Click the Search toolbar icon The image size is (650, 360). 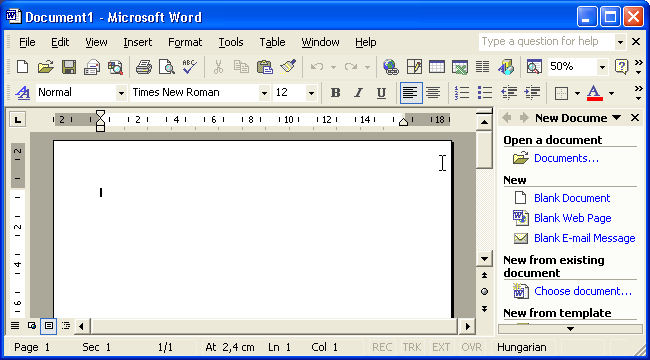point(115,66)
